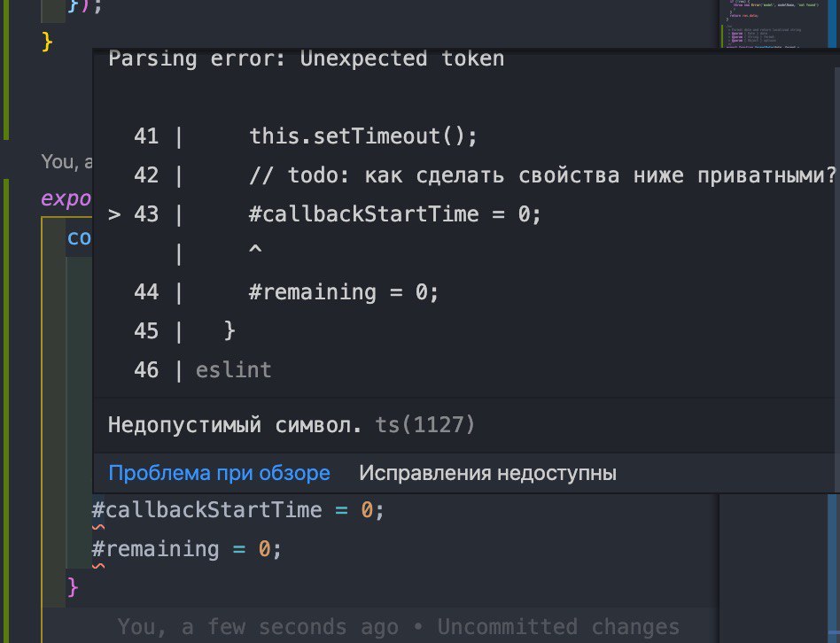This screenshot has height=643, width=840.
Task: Click the magenta closing brace in editor
Action: [x=74, y=587]
